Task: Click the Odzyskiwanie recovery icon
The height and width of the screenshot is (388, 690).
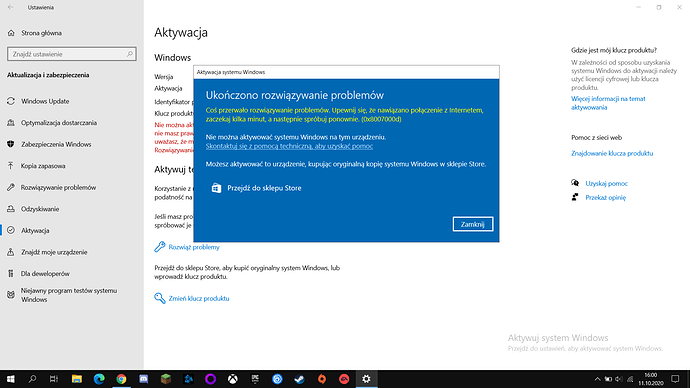Action: [11, 209]
